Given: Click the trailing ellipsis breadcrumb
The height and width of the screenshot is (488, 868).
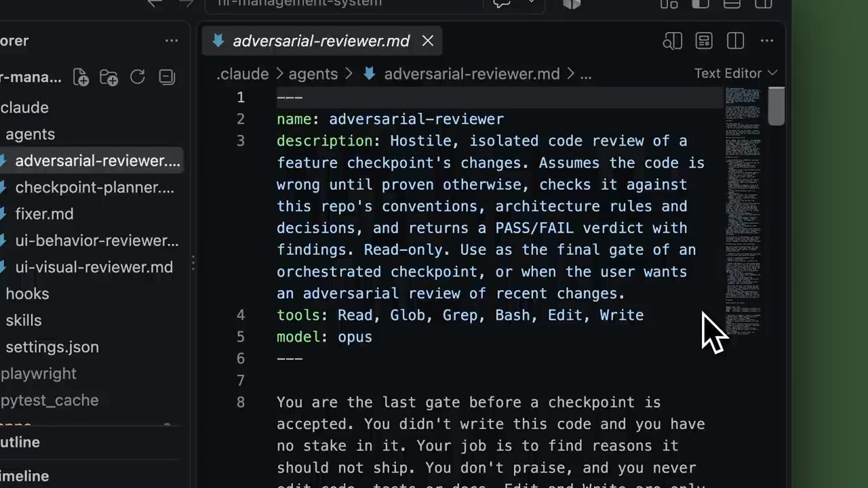Looking at the screenshot, I should click(x=586, y=74).
